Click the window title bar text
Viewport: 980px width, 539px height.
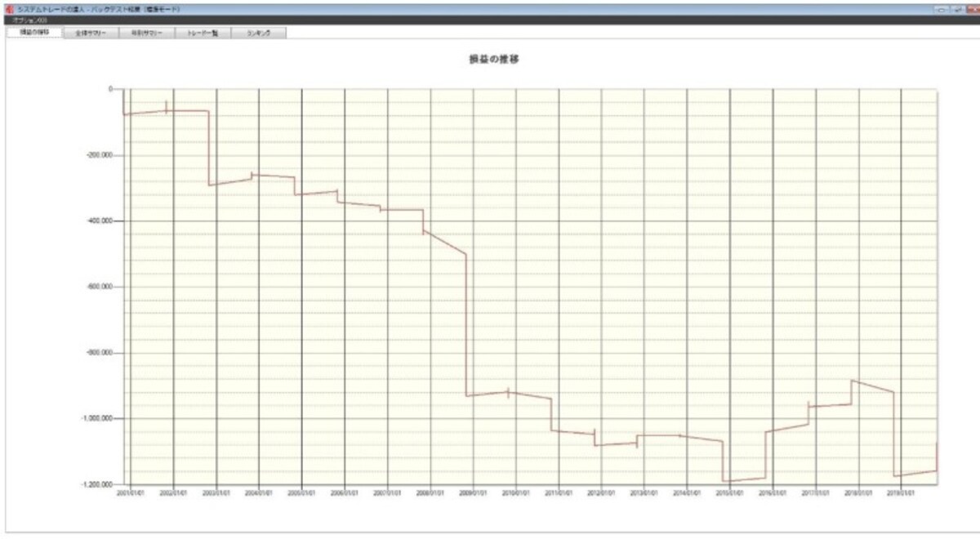[98, 8]
